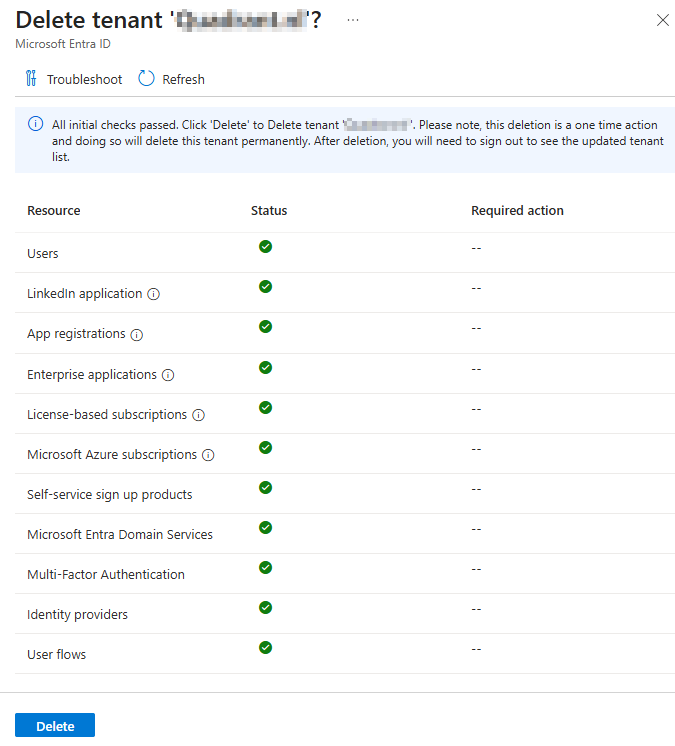
Task: Select the Identity providers row
Action: click(x=345, y=614)
